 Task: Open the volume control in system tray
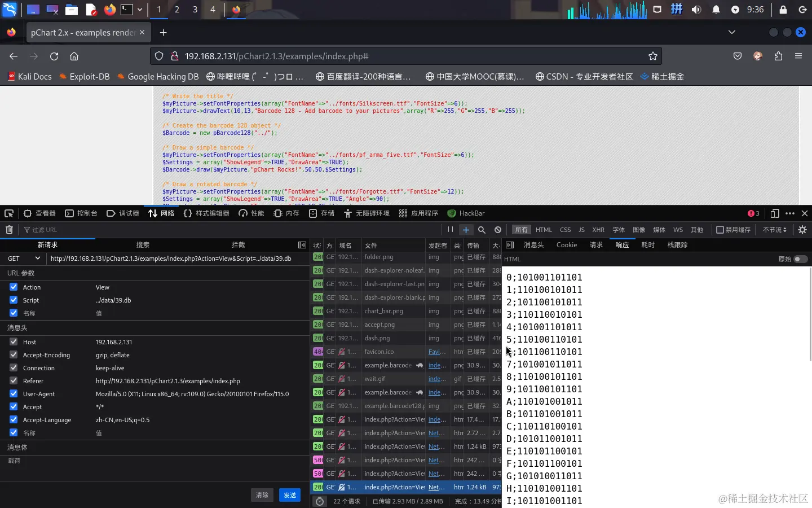[x=696, y=10]
